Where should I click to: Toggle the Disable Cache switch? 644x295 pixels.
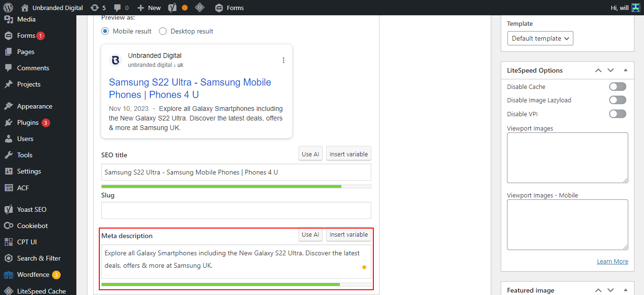[x=617, y=87]
